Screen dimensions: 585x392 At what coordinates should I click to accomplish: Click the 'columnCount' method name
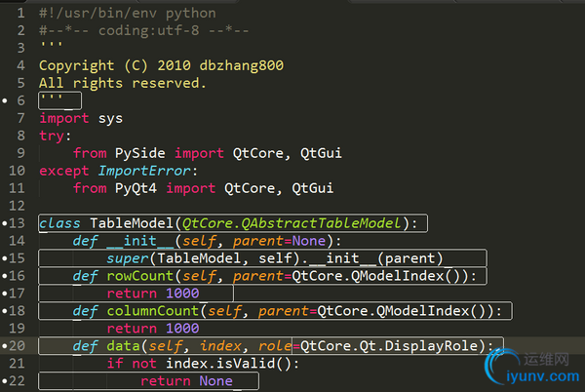click(x=153, y=311)
